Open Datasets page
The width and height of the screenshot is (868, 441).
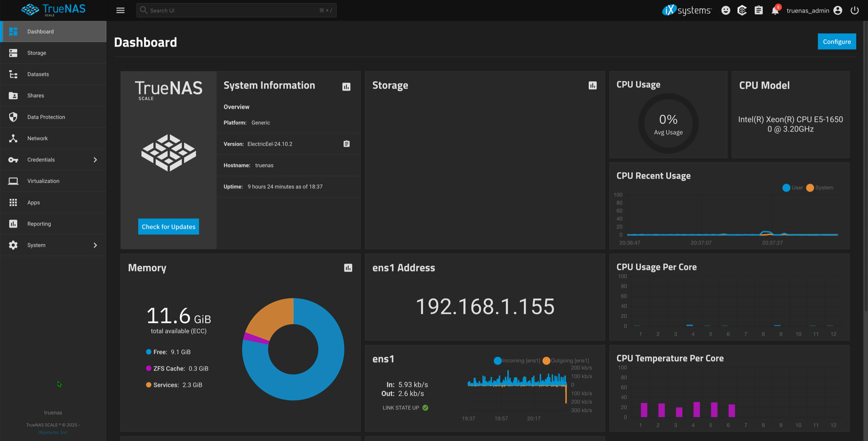coord(53,74)
